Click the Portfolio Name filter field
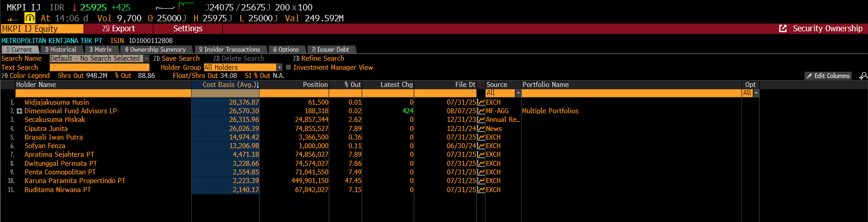This screenshot has width=868, height=222. click(x=631, y=93)
